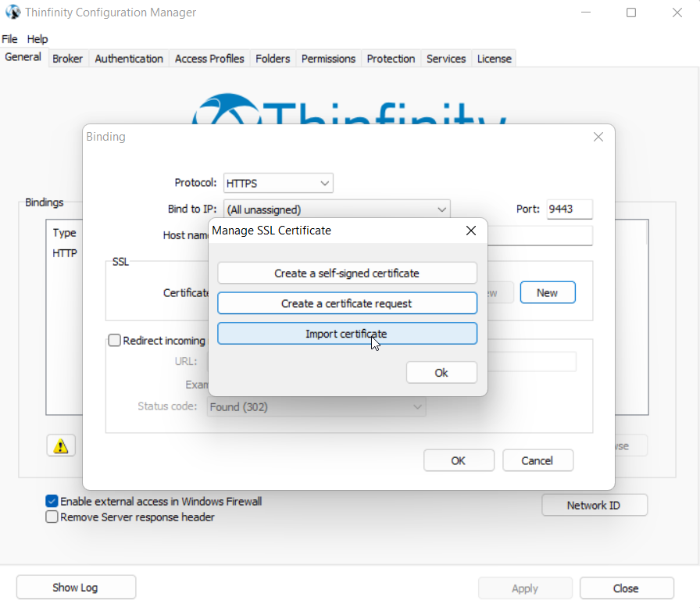Click New button in SSL section

coord(548,292)
